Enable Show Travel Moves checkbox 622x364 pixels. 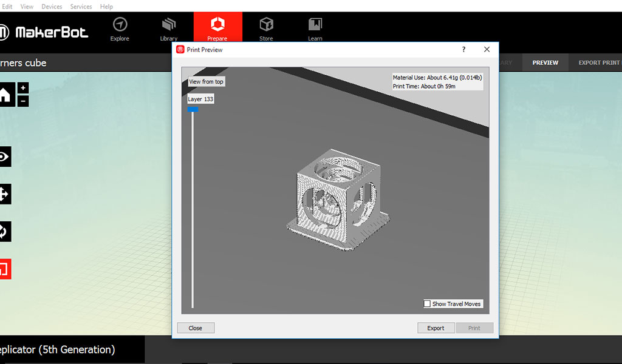click(427, 304)
